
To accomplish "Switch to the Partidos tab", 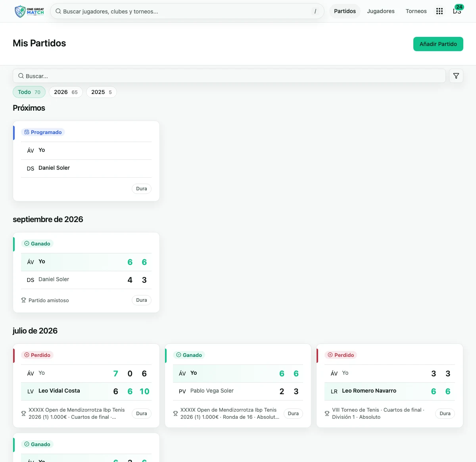I will coord(345,11).
